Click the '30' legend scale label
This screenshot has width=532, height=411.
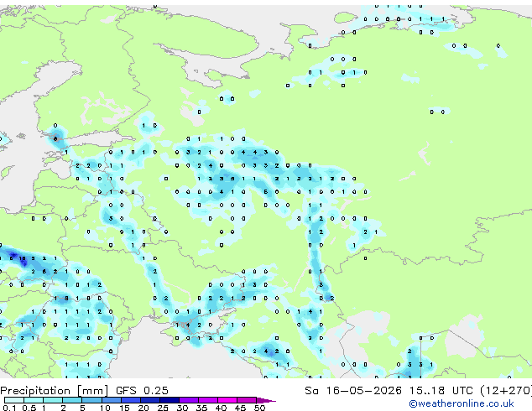[x=182, y=408]
